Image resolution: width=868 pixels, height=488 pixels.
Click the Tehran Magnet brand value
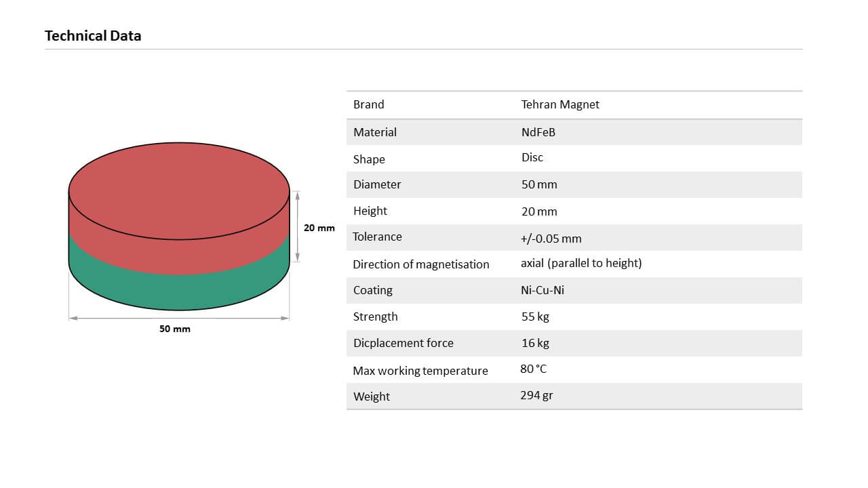coord(560,104)
